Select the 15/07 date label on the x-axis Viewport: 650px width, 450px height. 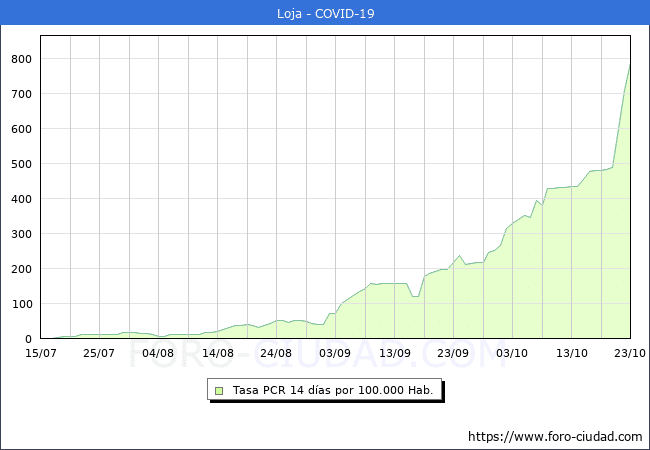[40, 353]
